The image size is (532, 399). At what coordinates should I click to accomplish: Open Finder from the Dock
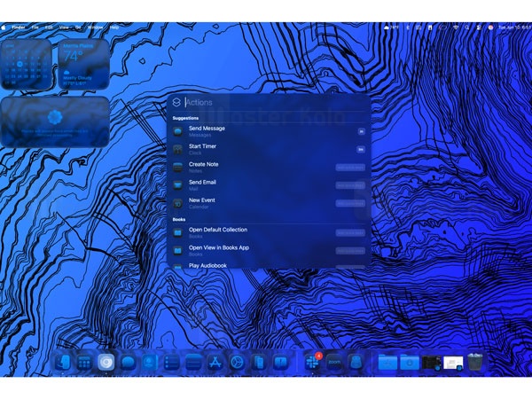(63, 362)
